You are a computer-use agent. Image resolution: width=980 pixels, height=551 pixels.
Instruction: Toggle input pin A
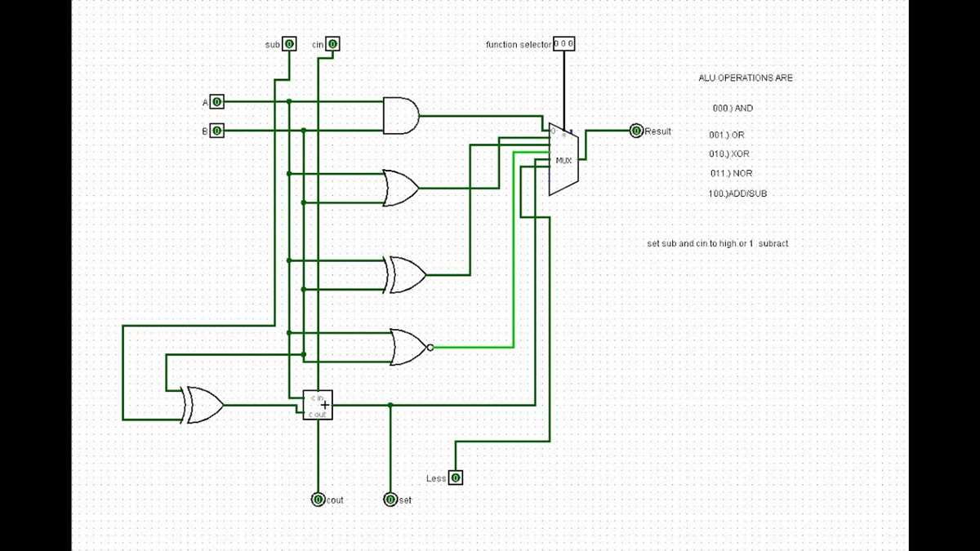coord(216,101)
